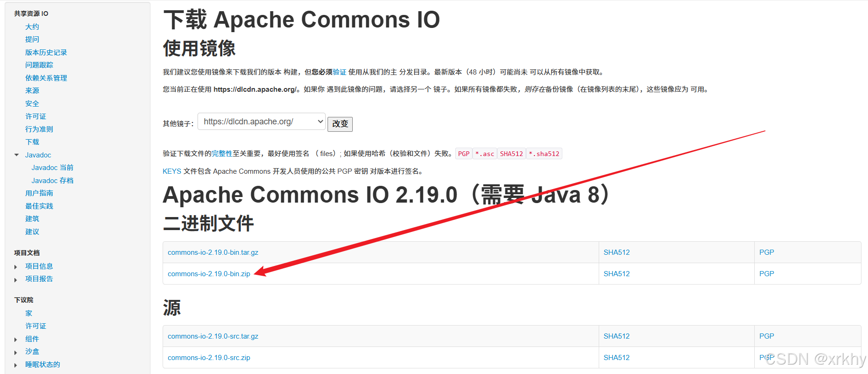Image resolution: width=868 pixels, height=374 pixels.
Task: Download commons-io-2.19.0-bin.tar.gz
Action: (x=213, y=252)
